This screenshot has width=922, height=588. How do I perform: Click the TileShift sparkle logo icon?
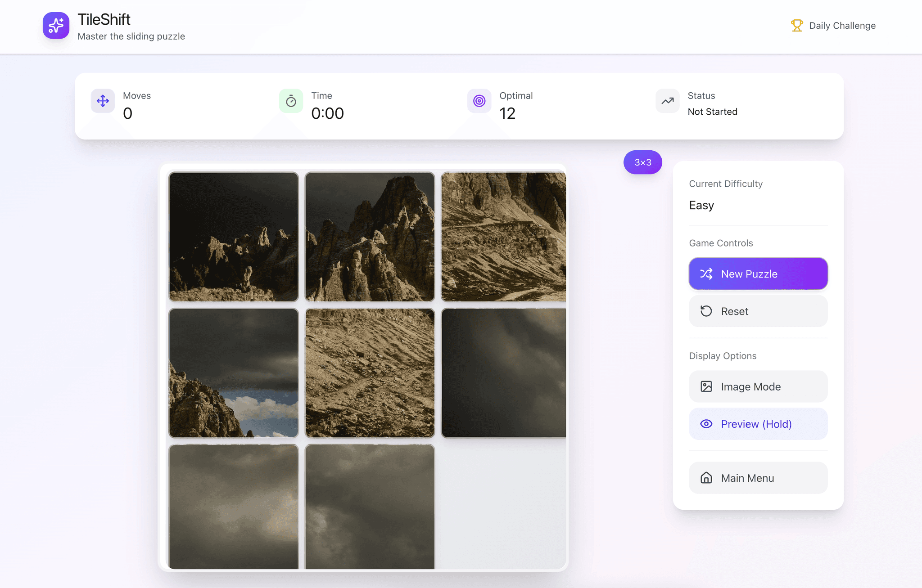click(x=56, y=26)
